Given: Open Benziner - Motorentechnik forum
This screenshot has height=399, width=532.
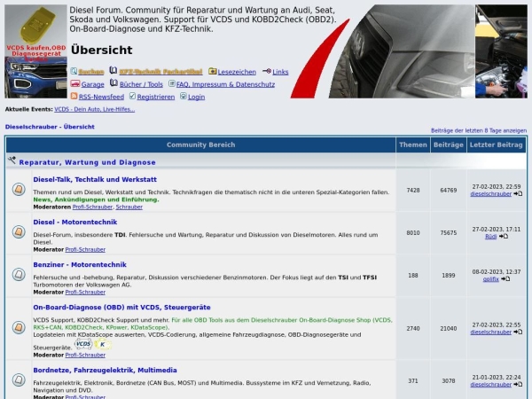Looking at the screenshot, I should [x=80, y=265].
